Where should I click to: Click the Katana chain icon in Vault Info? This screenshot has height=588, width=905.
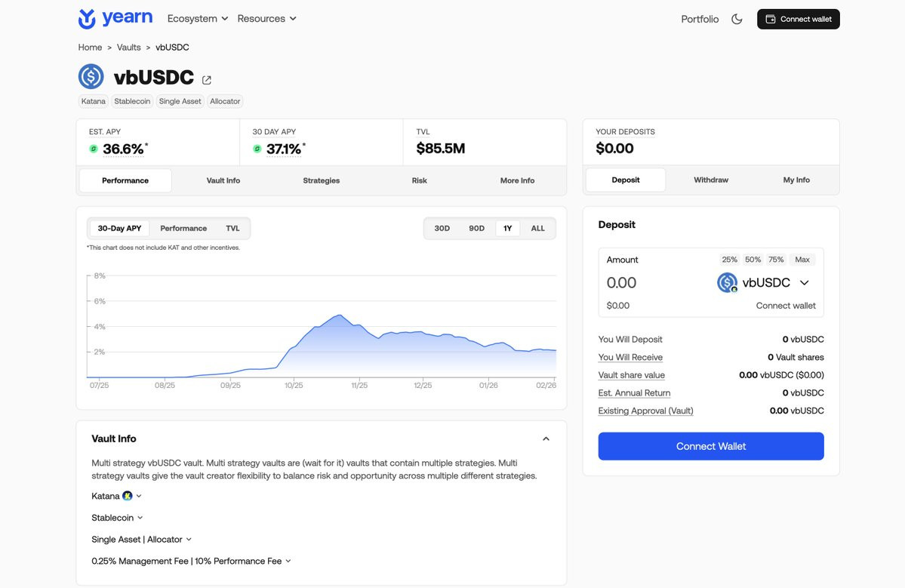(x=127, y=496)
